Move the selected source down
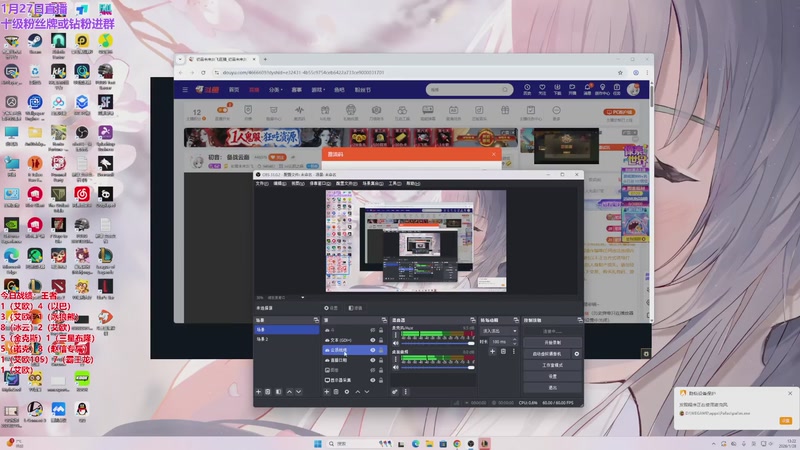 (367, 392)
